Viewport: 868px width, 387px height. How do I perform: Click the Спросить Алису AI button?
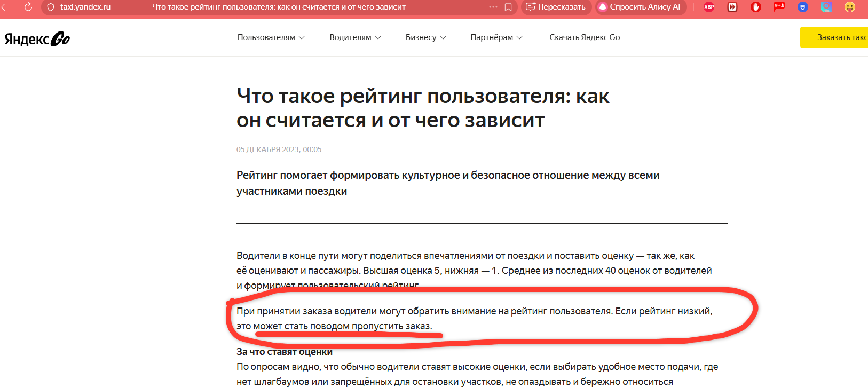(x=641, y=7)
